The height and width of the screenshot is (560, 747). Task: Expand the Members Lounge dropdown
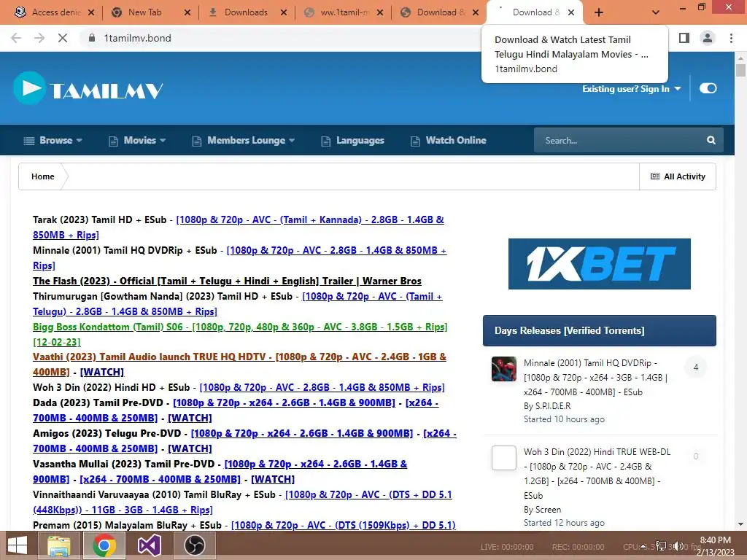[x=244, y=140]
